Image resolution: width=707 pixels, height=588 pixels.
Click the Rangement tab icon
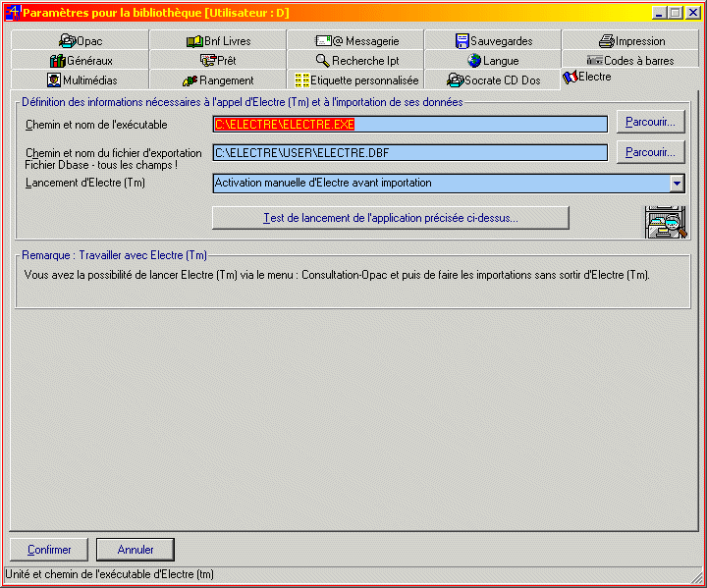point(190,80)
